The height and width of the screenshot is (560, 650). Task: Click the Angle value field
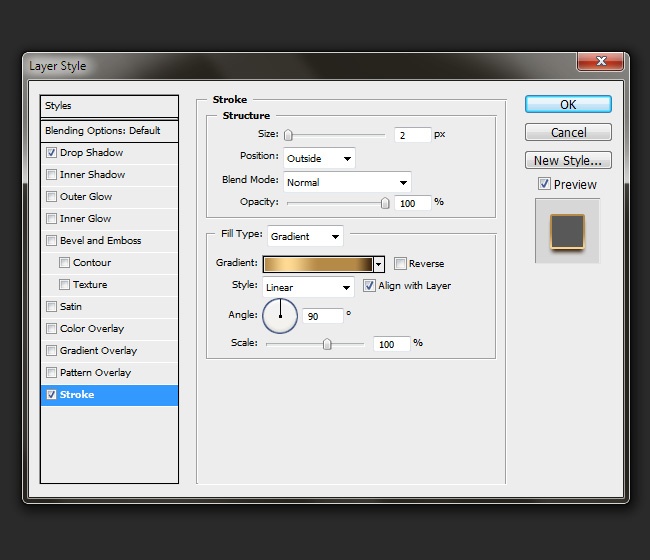click(323, 316)
